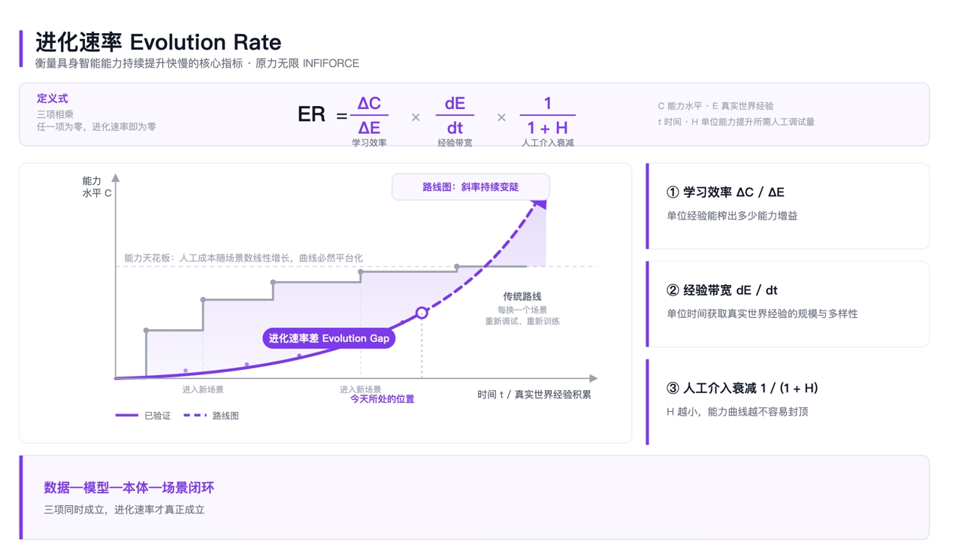Screen dimensions: 953x560
Task: Click the 1 over 1 + H fraction
Action: pos(547,115)
